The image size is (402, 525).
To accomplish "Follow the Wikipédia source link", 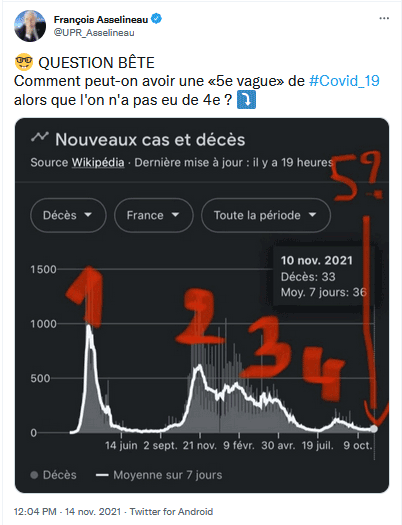I will pos(98,163).
